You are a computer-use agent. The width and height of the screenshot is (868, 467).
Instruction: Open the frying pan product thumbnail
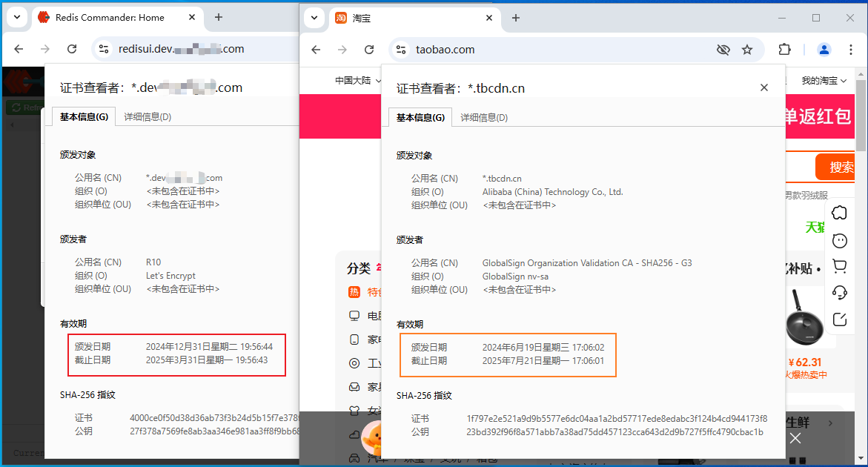[804, 317]
